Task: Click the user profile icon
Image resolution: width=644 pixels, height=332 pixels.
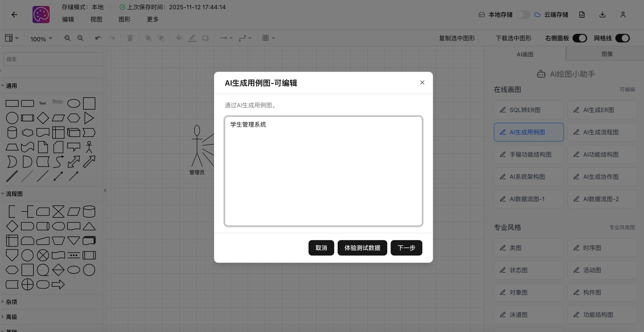Action: [x=623, y=15]
